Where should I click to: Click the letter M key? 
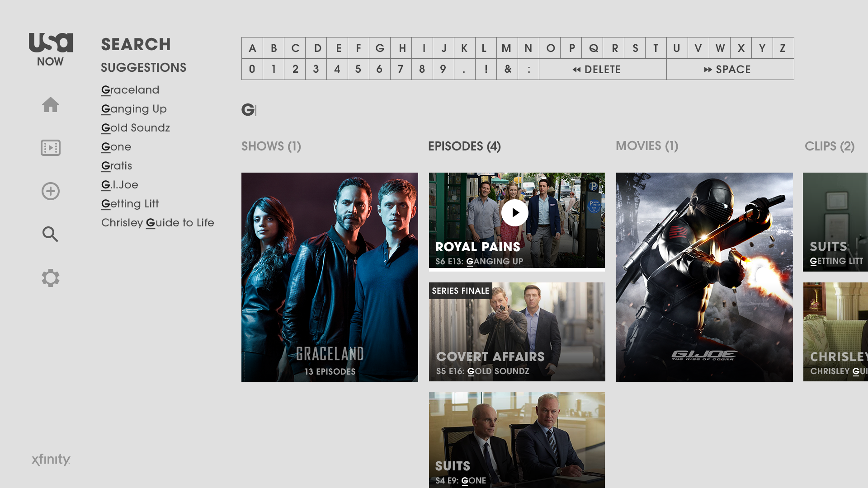[507, 48]
